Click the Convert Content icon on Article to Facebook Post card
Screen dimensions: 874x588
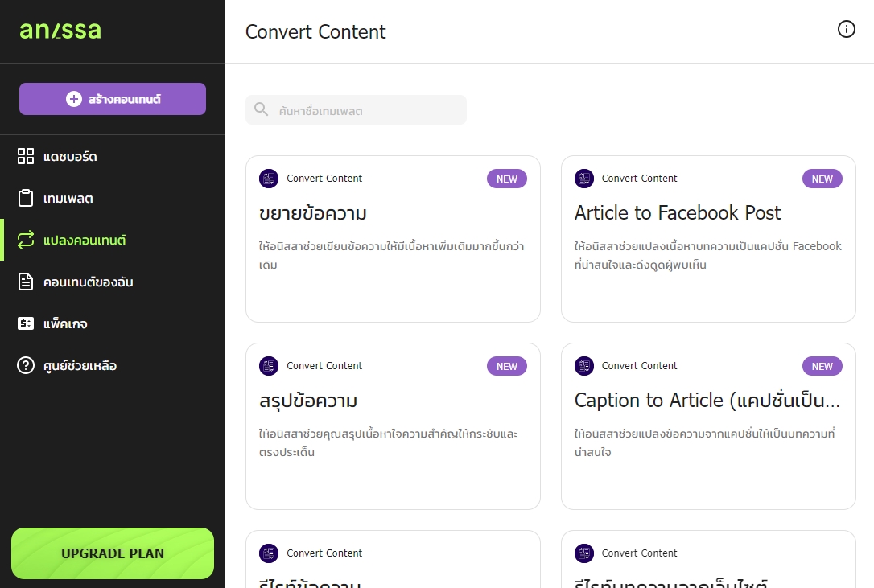tap(584, 179)
